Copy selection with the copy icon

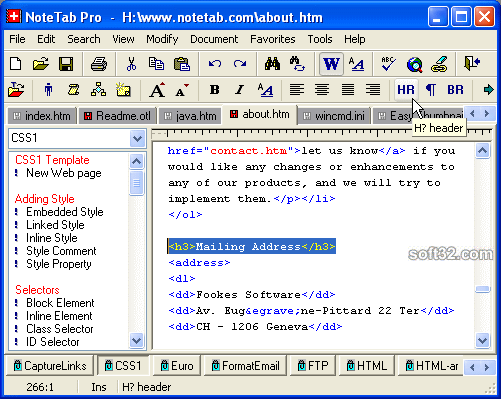pyautogui.click(x=156, y=64)
